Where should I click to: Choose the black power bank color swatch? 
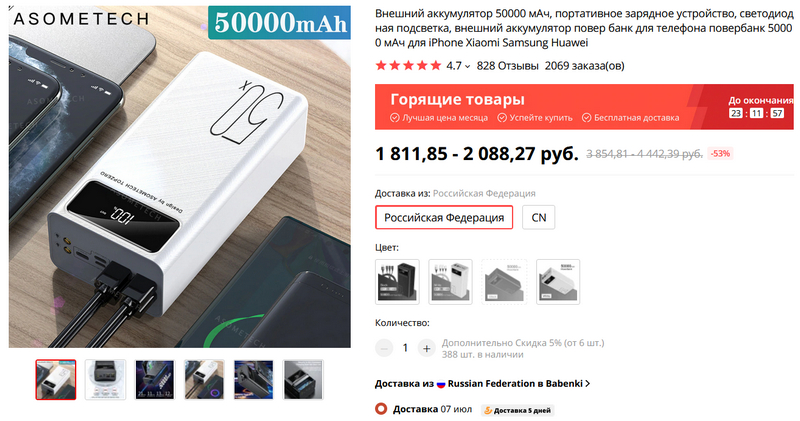pyautogui.click(x=397, y=282)
